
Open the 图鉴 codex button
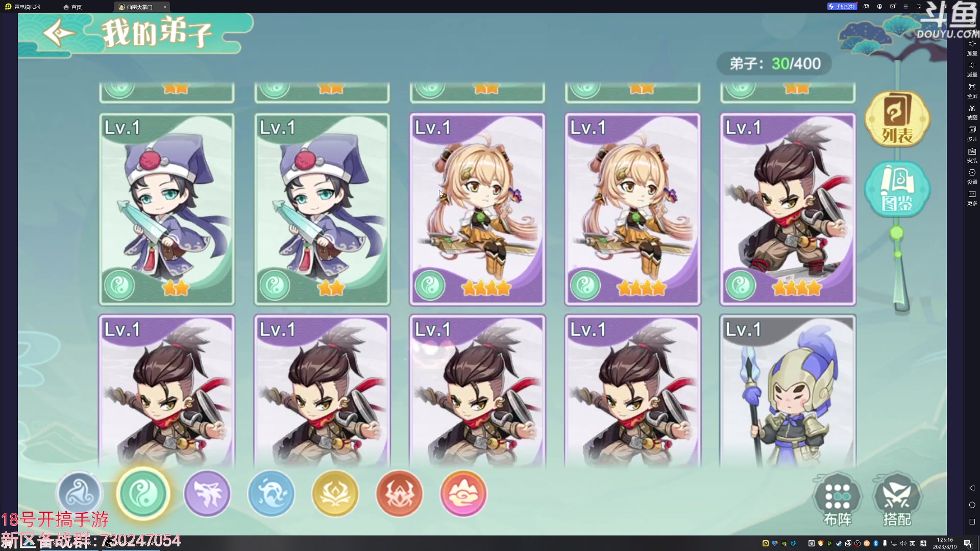click(x=897, y=189)
